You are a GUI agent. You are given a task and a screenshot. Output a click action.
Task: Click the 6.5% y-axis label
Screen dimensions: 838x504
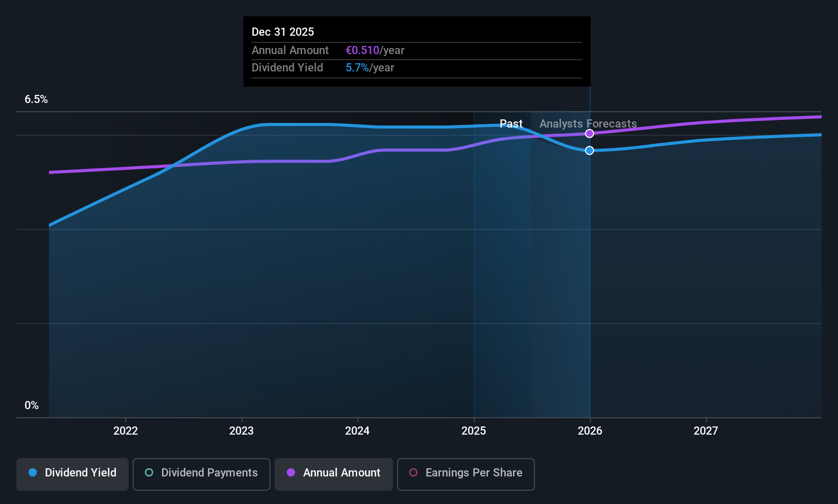pyautogui.click(x=36, y=99)
